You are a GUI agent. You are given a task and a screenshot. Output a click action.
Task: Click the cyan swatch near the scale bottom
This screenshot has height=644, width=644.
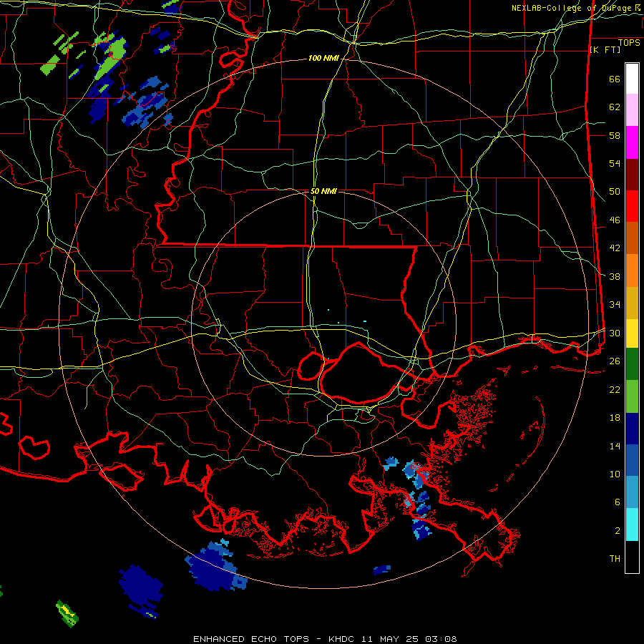632,525
